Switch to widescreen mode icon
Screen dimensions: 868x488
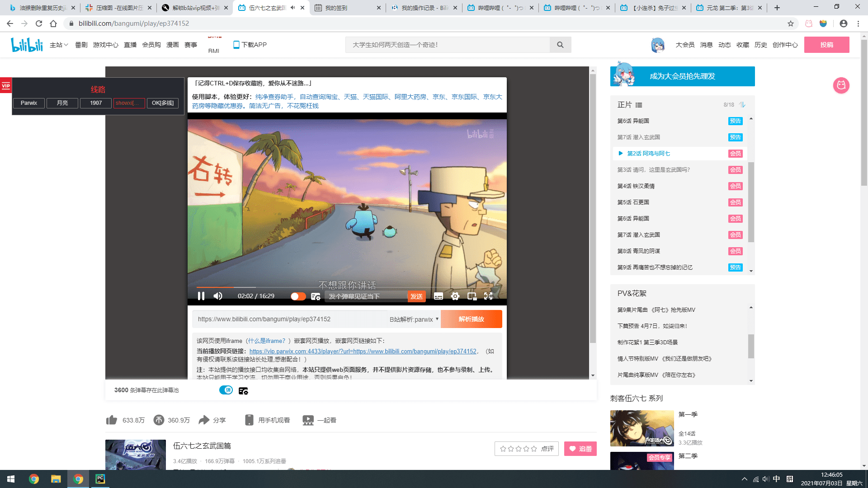click(x=472, y=296)
